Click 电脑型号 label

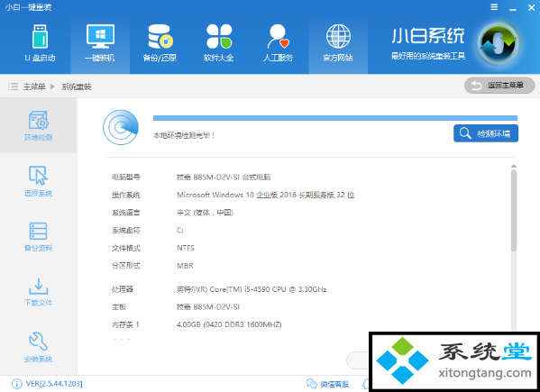(x=126, y=178)
